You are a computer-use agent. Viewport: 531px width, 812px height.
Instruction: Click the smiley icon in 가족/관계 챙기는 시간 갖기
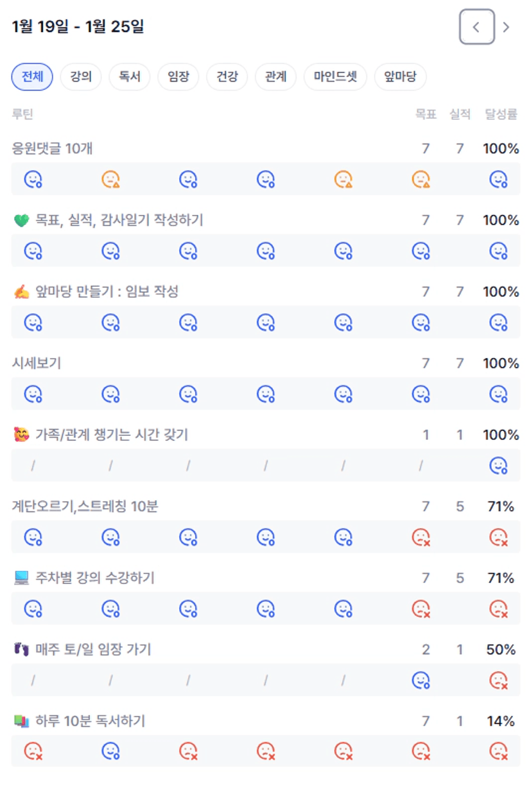pos(499,465)
